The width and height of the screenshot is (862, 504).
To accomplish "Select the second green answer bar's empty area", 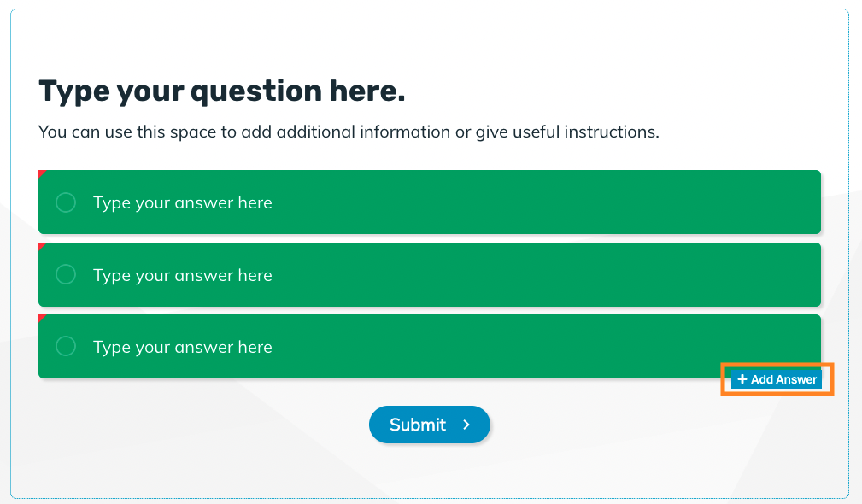I will coord(544,274).
